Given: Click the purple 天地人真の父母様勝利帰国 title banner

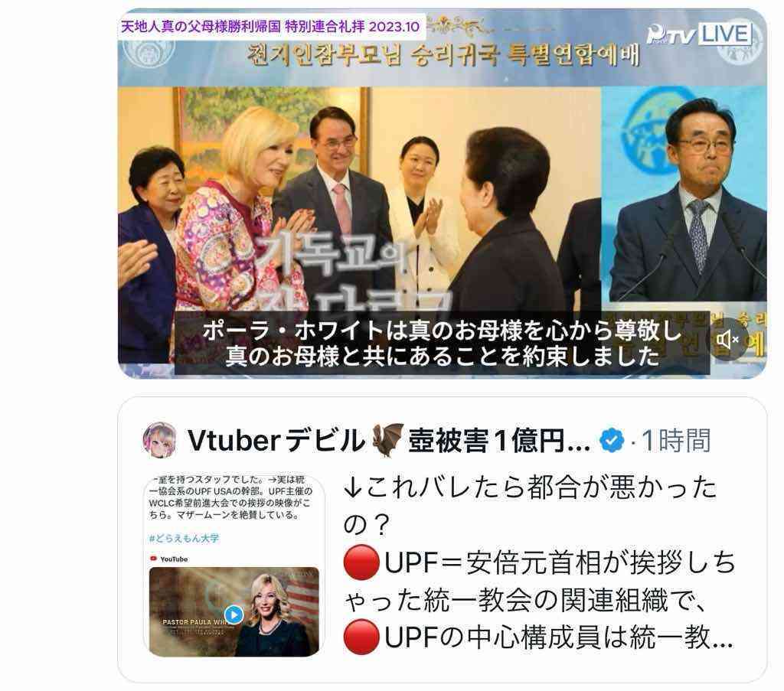Looking at the screenshot, I should tap(270, 27).
